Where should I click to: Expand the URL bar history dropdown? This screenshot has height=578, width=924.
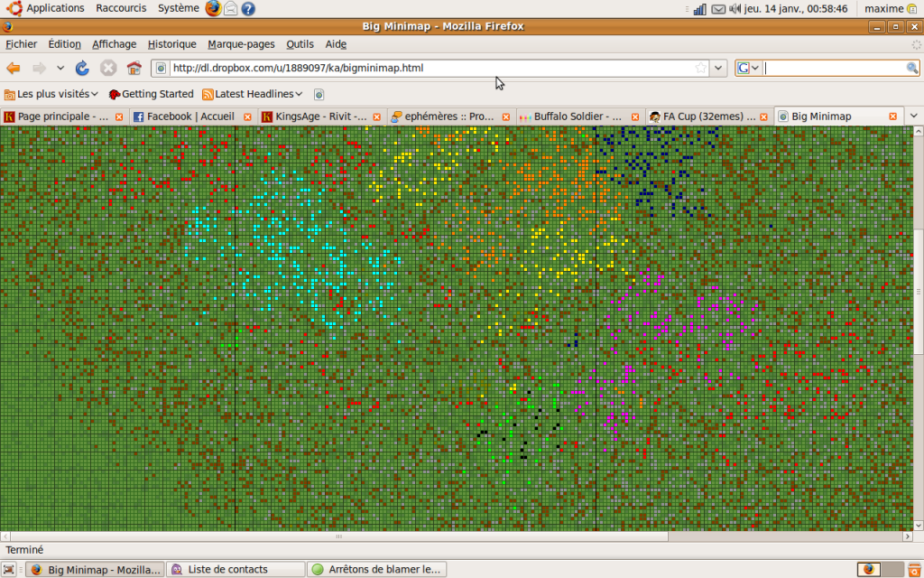click(x=717, y=68)
